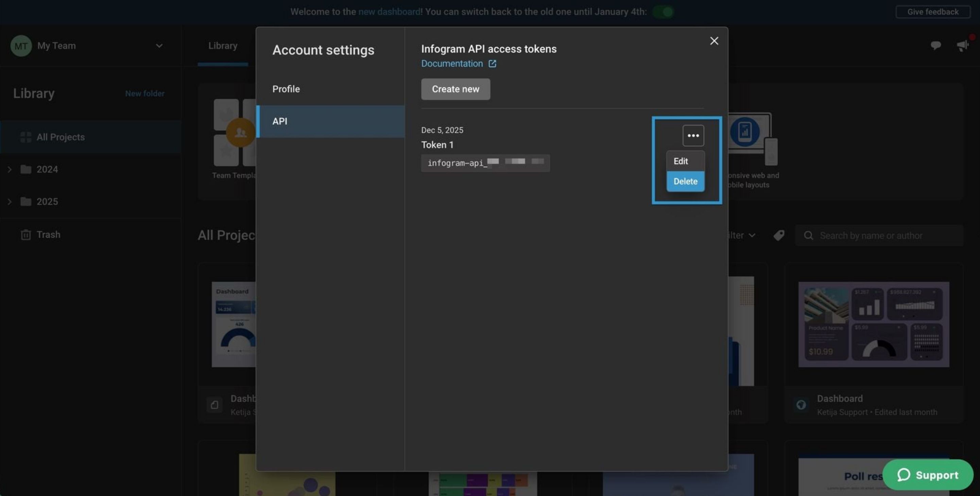Open the My Team dropdown chevron
980x496 pixels.
pos(159,45)
